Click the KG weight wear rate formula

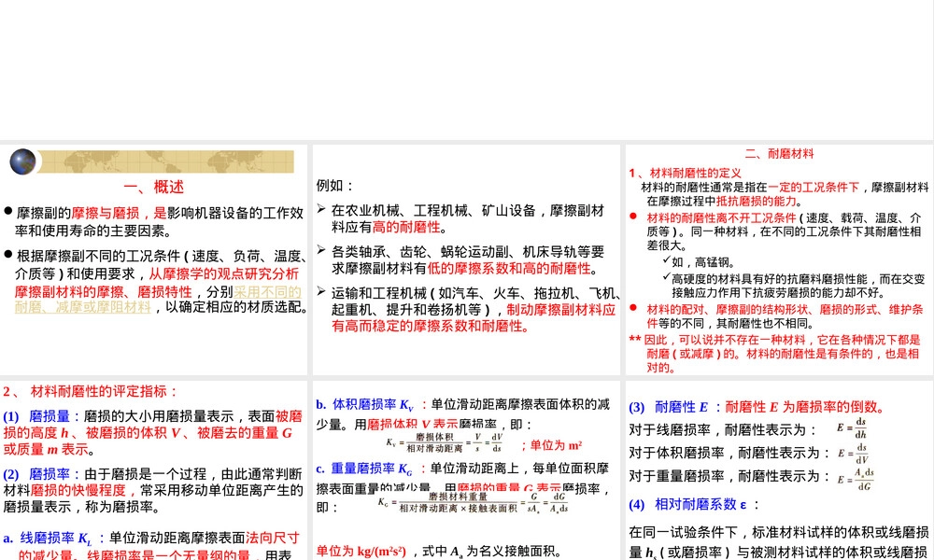(473, 502)
